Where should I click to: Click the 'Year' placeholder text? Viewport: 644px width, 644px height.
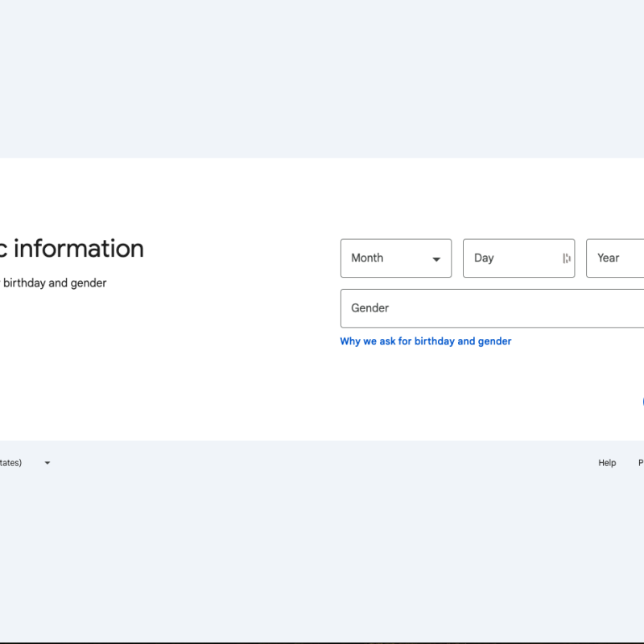[608, 258]
